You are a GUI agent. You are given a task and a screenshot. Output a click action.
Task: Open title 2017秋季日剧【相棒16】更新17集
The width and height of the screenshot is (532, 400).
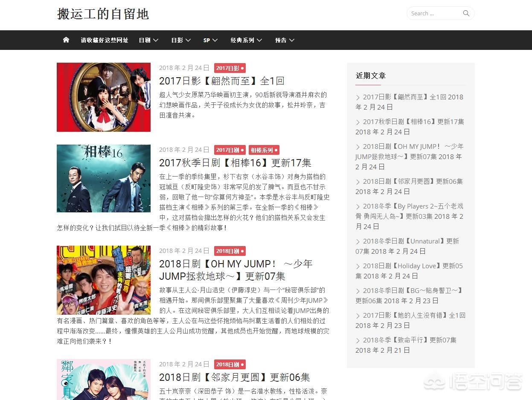(235, 163)
